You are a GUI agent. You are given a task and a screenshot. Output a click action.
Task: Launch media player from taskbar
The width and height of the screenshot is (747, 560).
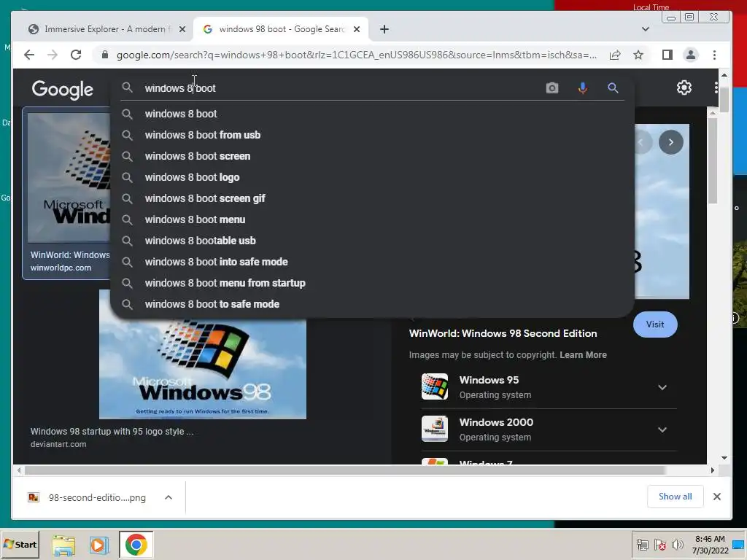[99, 545]
